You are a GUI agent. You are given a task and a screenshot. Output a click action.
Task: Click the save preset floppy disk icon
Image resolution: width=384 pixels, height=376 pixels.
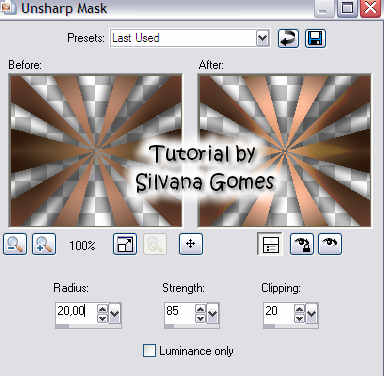coord(315,38)
